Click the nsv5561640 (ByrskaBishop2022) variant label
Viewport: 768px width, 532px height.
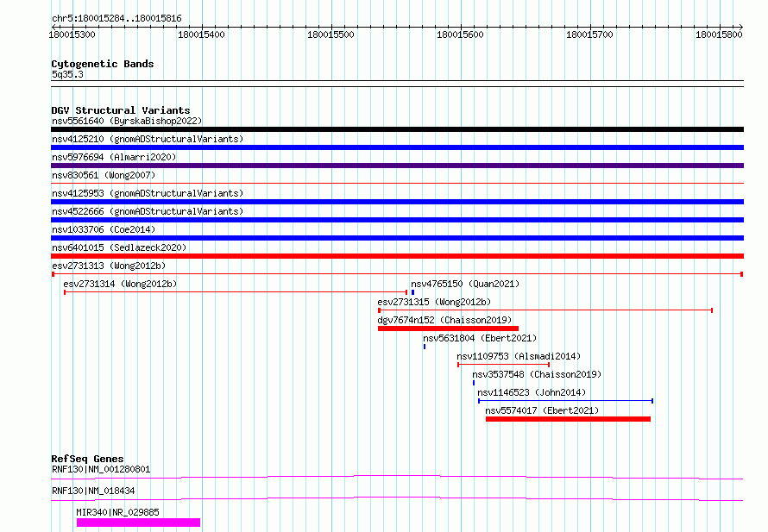pyautogui.click(x=127, y=121)
